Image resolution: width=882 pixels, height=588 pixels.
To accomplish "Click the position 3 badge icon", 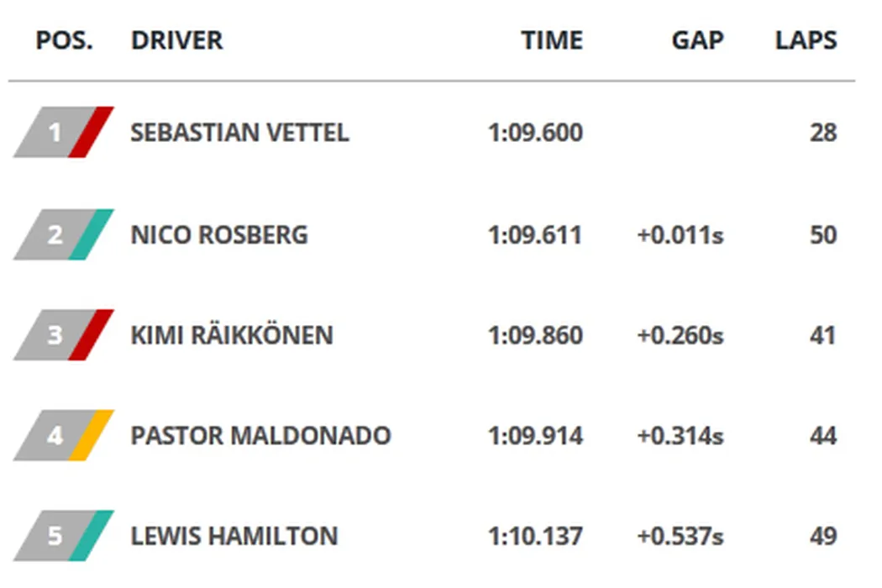I will (x=63, y=335).
